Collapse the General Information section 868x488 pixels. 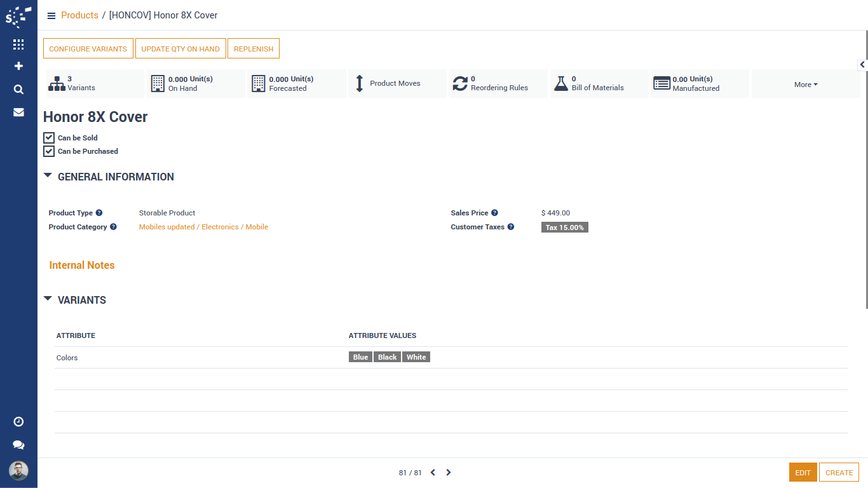[48, 176]
